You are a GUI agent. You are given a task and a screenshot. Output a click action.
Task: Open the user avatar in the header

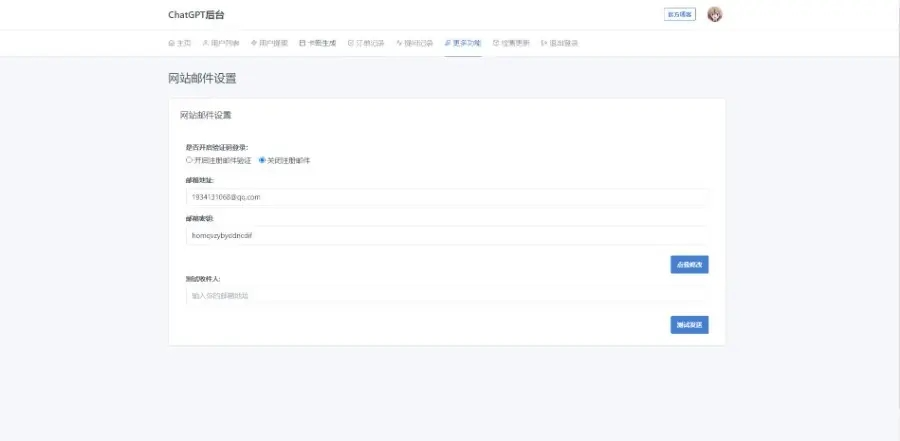[714, 15]
